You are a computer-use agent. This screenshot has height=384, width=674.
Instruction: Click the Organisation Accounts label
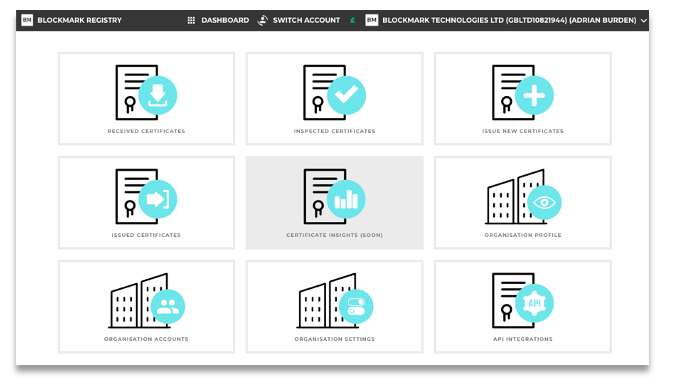pyautogui.click(x=146, y=339)
